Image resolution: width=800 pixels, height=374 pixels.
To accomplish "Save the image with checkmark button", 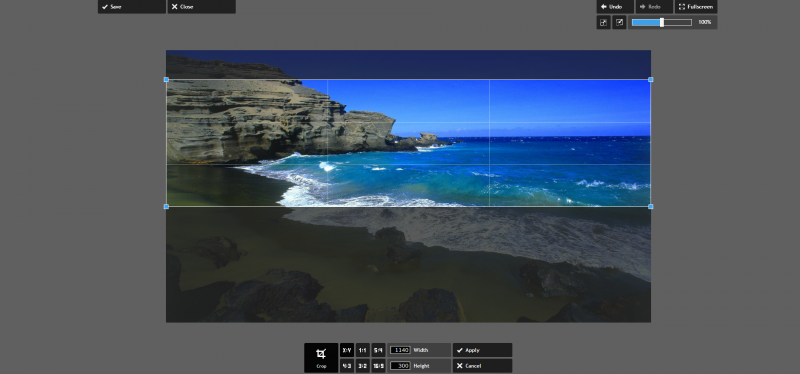I will pos(132,7).
